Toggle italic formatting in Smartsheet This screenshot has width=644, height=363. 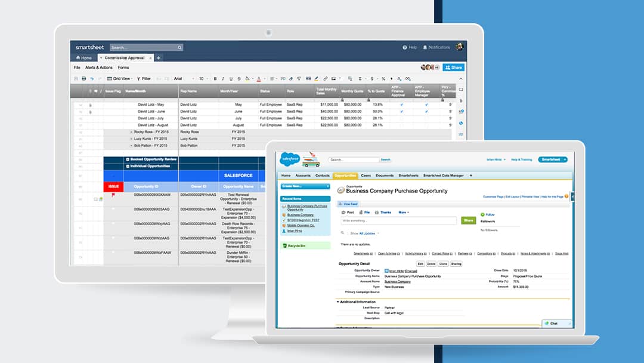(223, 79)
